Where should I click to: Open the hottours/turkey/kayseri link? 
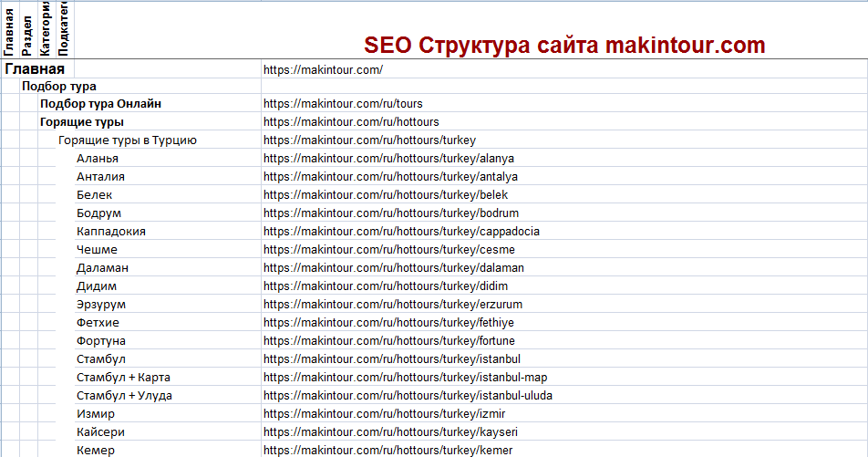click(390, 432)
